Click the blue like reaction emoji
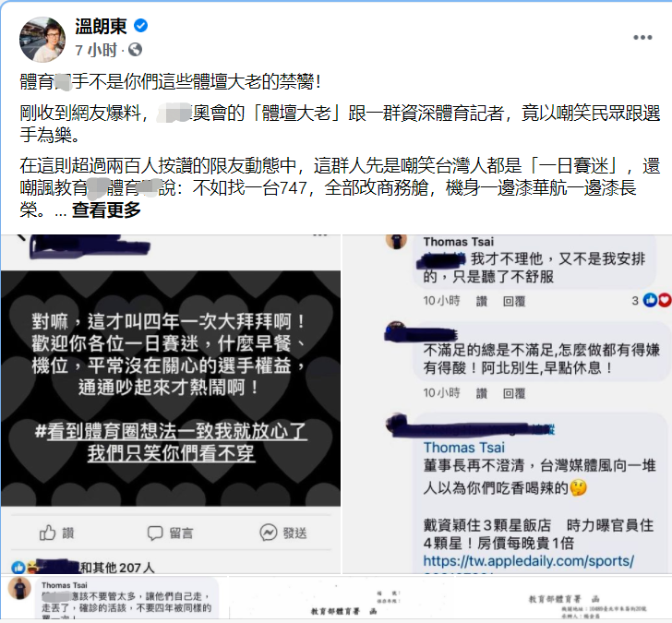The image size is (672, 623). point(18,568)
